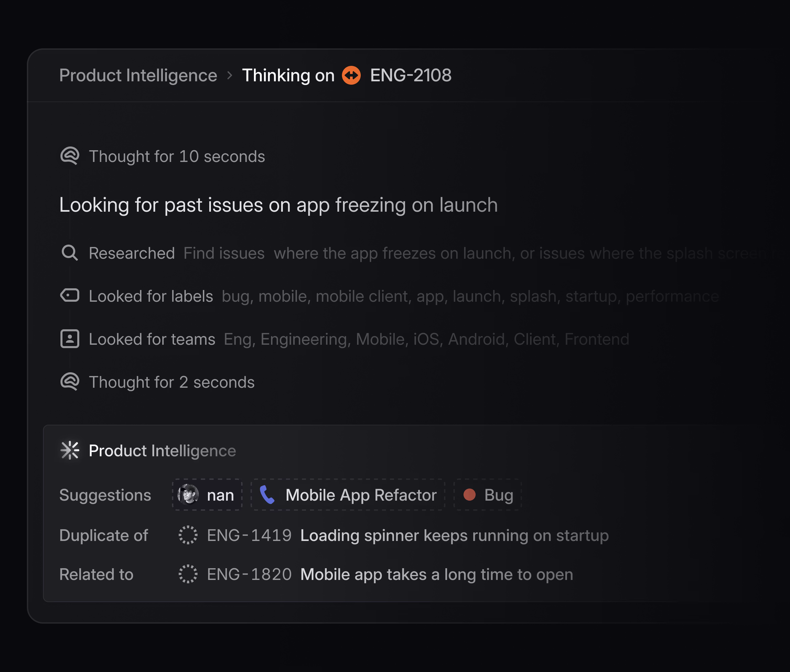Screen dimensions: 790x672
Task: Select the 'Related to' row label
Action: tap(96, 575)
